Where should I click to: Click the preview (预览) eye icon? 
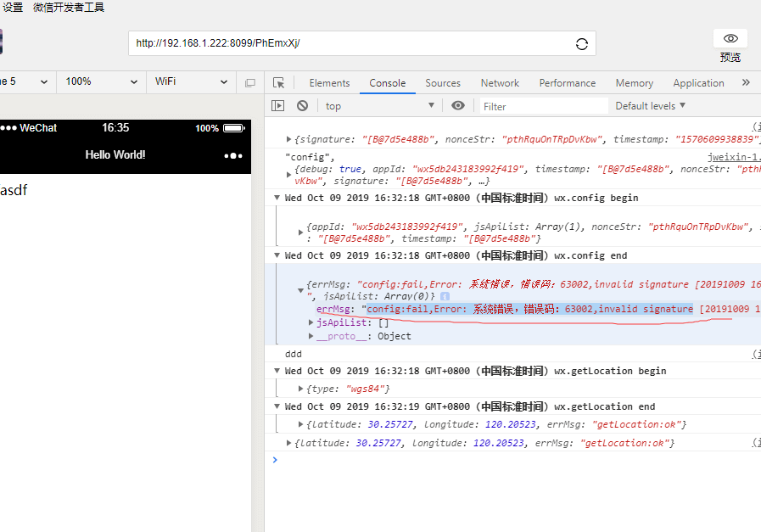(730, 39)
